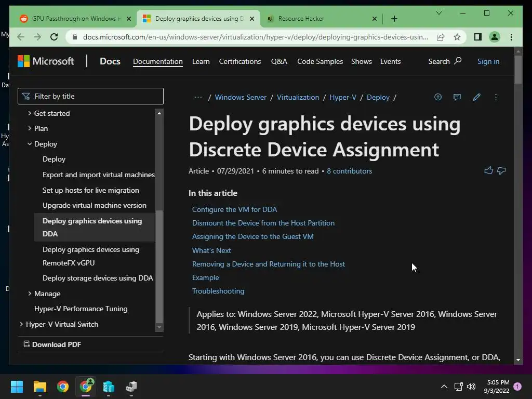Expand the Get started tree node
Screen dimensions: 532x399
(x=30, y=113)
